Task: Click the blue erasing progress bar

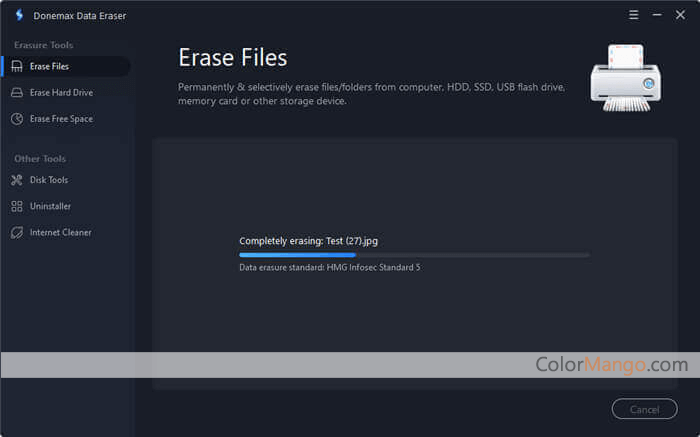Action: pyautogui.click(x=297, y=255)
